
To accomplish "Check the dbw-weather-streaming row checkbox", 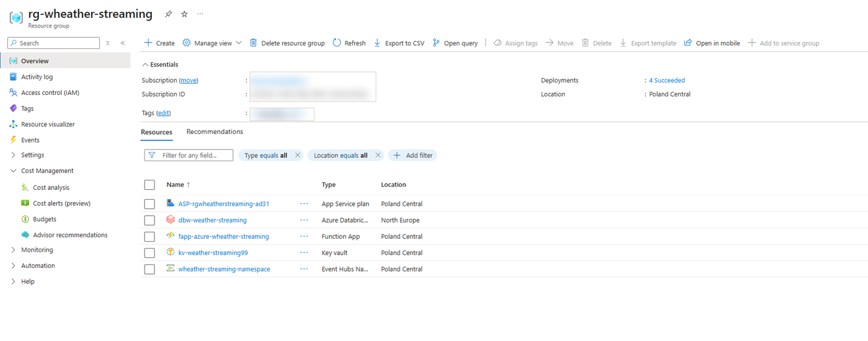I will click(x=149, y=220).
